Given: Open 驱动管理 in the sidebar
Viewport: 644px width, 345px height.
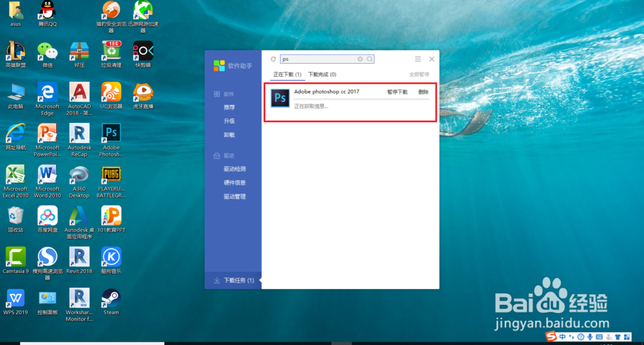Looking at the screenshot, I should 234,196.
